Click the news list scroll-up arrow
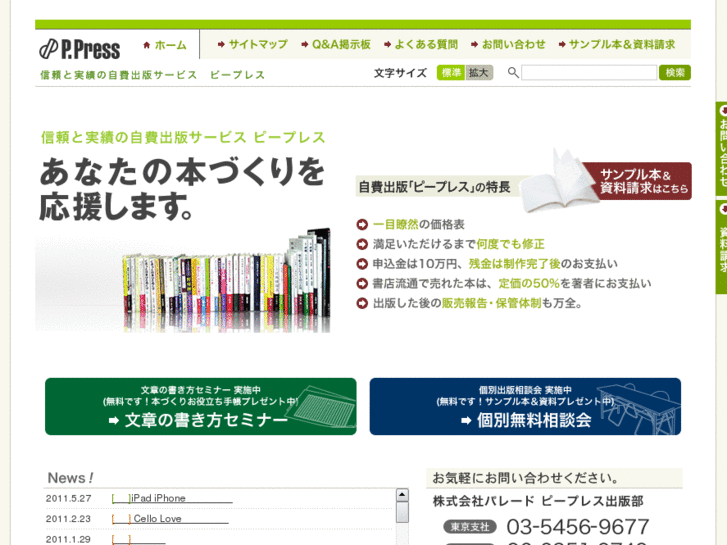 (402, 495)
